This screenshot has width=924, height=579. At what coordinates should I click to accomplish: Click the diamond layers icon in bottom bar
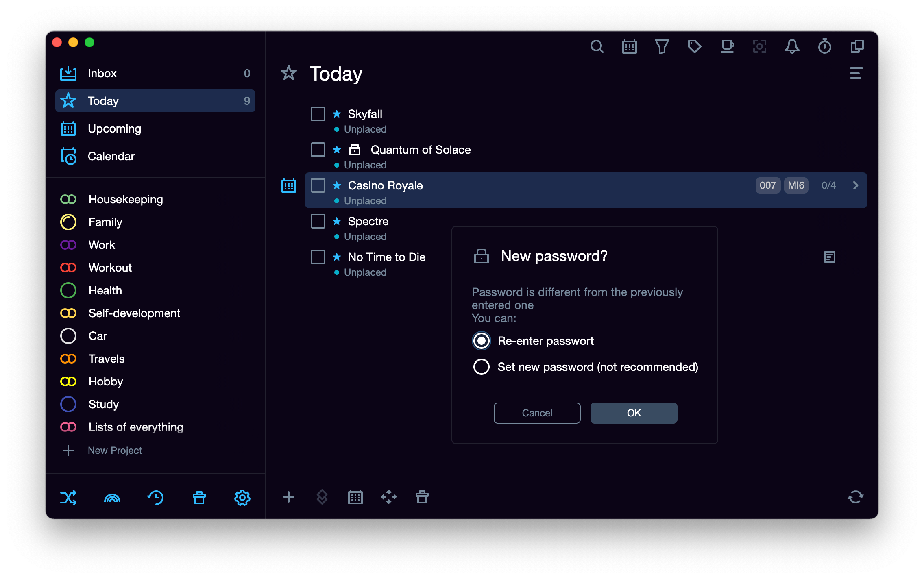tap(322, 497)
